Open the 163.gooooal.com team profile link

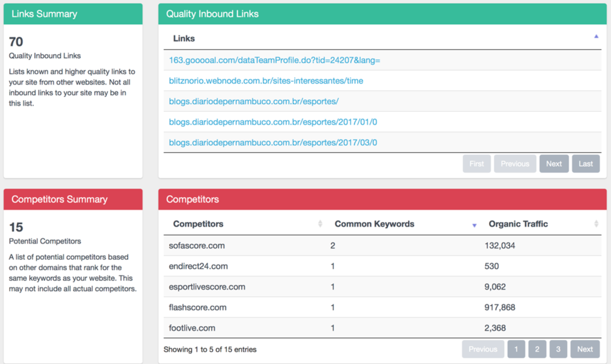coord(274,60)
